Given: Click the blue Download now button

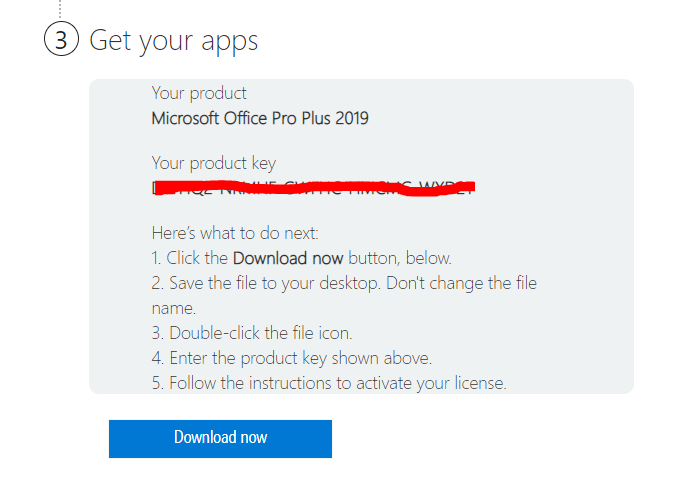Looking at the screenshot, I should (x=220, y=438).
